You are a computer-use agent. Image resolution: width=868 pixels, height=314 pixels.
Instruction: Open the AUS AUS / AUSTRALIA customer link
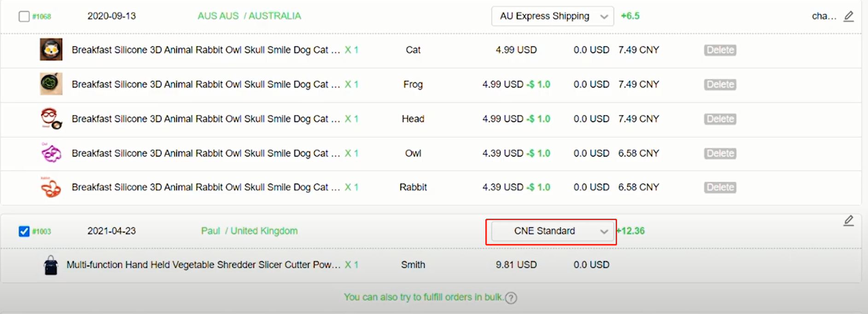pos(249,16)
